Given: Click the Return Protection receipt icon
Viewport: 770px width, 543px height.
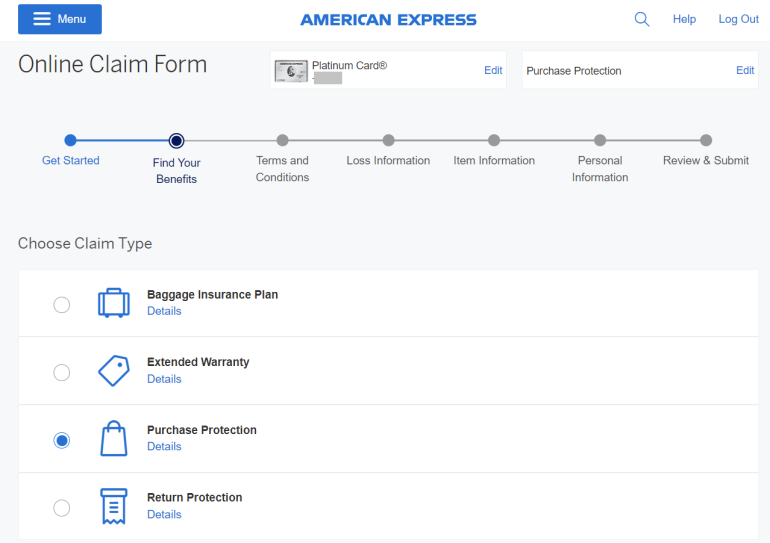Looking at the screenshot, I should (x=114, y=506).
